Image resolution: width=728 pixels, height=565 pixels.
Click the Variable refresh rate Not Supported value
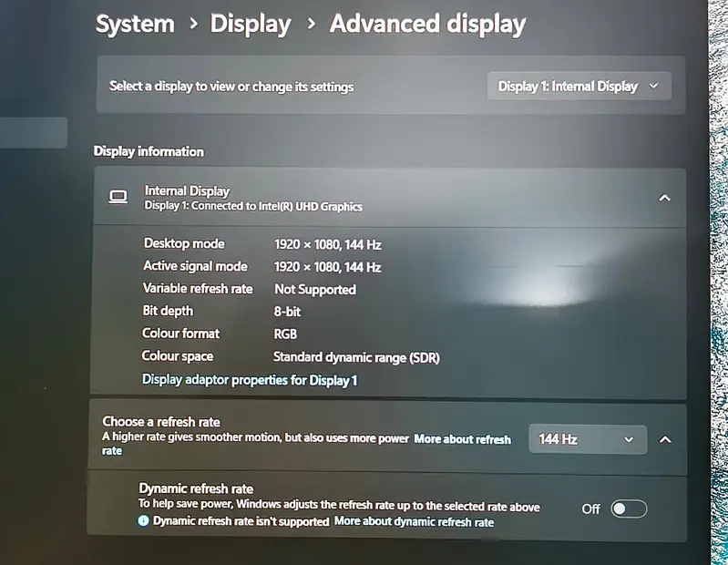coord(314,290)
